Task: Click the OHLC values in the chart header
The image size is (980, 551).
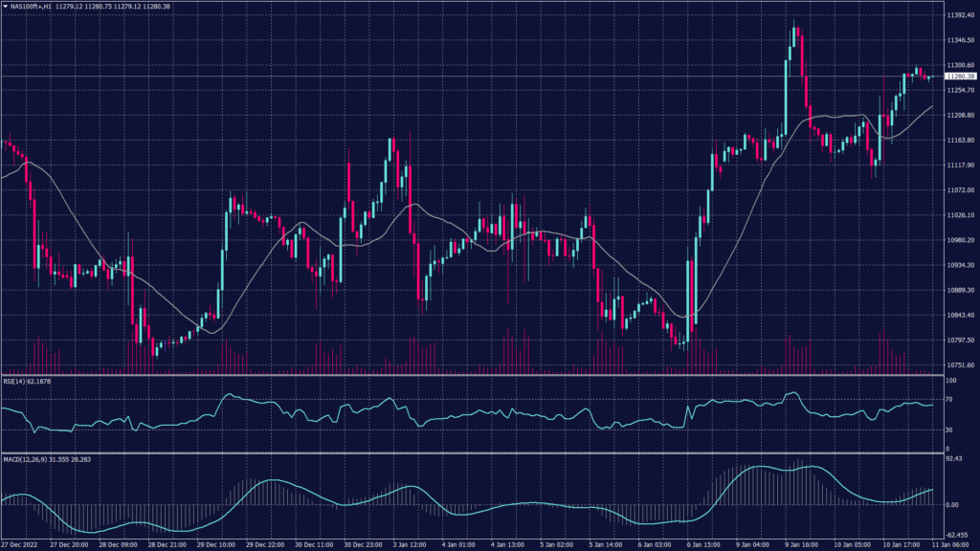Action: click(x=120, y=6)
